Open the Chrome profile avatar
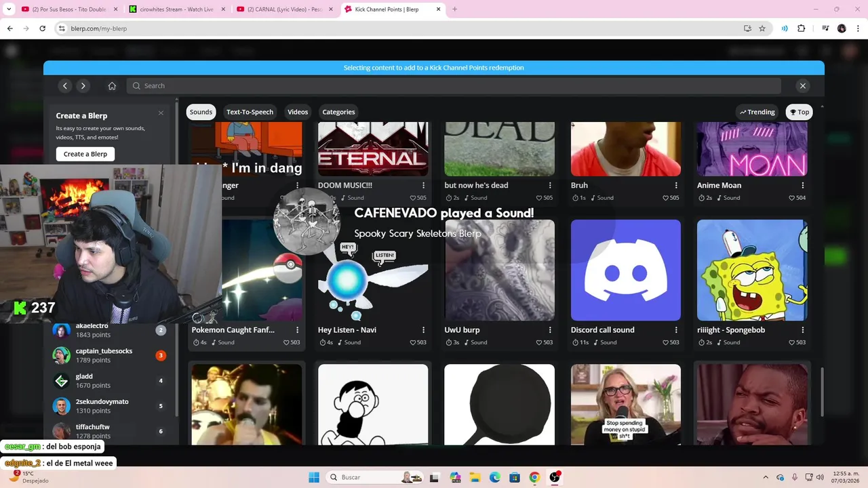 coord(842,28)
